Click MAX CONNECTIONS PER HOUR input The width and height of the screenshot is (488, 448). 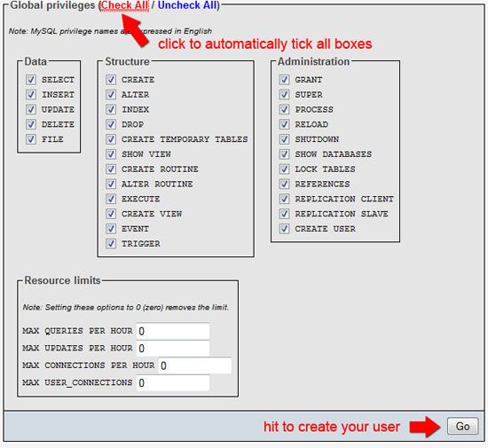(195, 365)
